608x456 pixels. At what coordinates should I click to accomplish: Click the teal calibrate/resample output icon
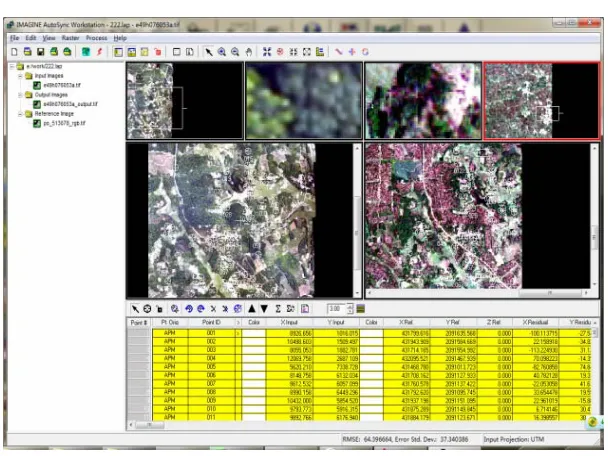click(x=86, y=52)
